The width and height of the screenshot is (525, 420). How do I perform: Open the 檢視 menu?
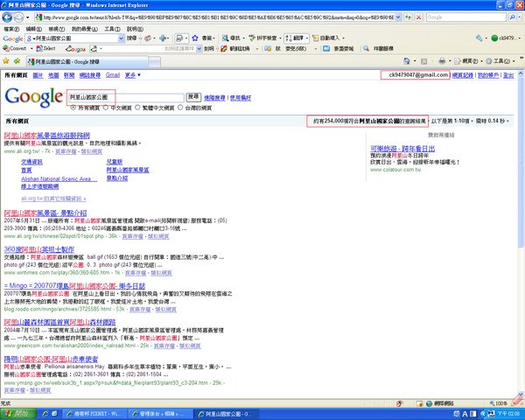57,29
